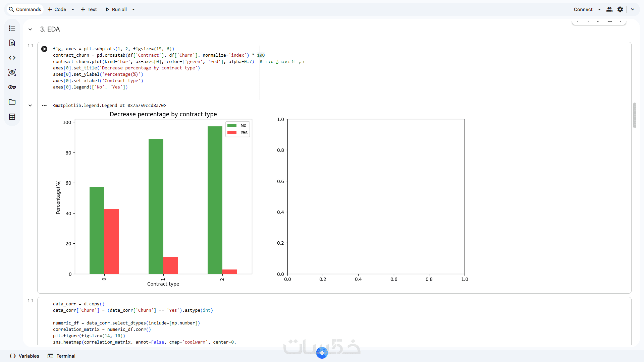This screenshot has width=644, height=362.
Task: Open the Variables panel
Action: [x=24, y=356]
